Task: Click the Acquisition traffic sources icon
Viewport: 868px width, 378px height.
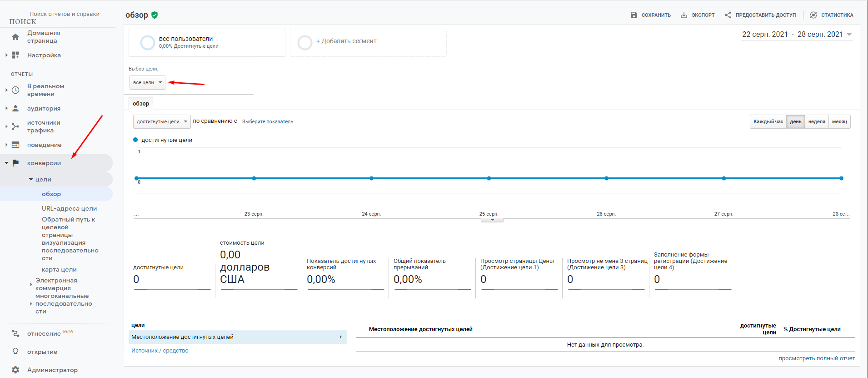Action: click(15, 126)
